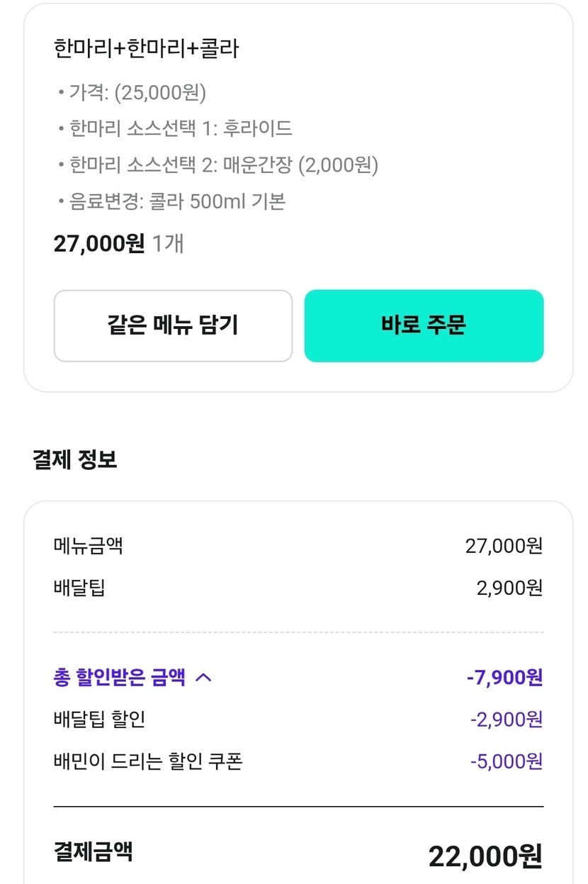Tap the -2,900원 discount amount
The height and width of the screenshot is (884, 588).
pos(507,720)
